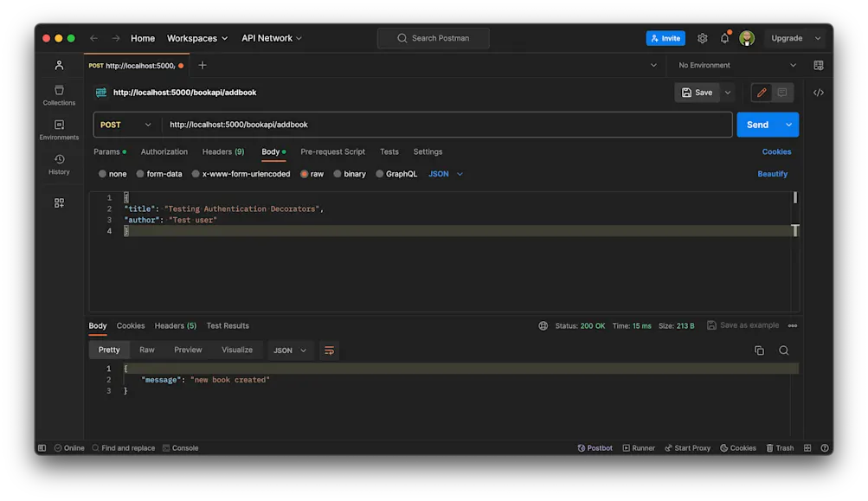The image size is (868, 501).
Task: Open the comments icon
Action: (782, 93)
